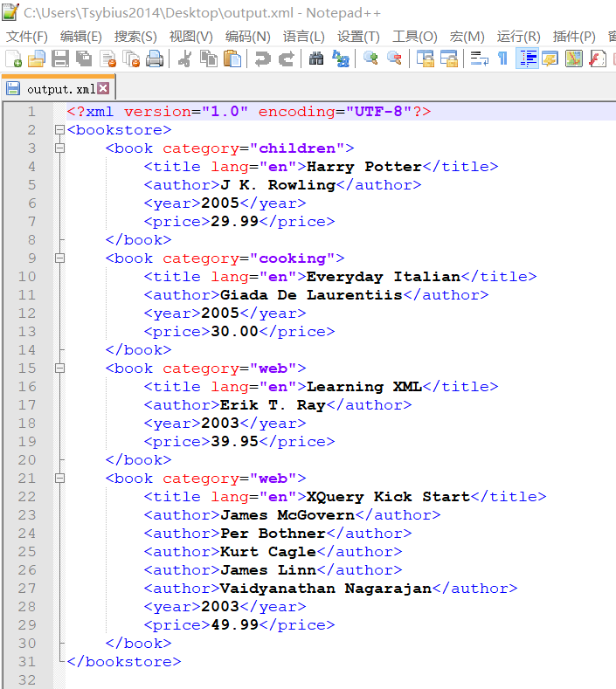Click the Save All toolbar icon
616x689 pixels.
(84, 59)
